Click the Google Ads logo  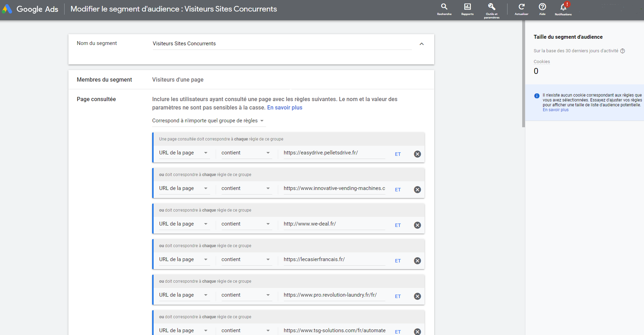coord(30,9)
